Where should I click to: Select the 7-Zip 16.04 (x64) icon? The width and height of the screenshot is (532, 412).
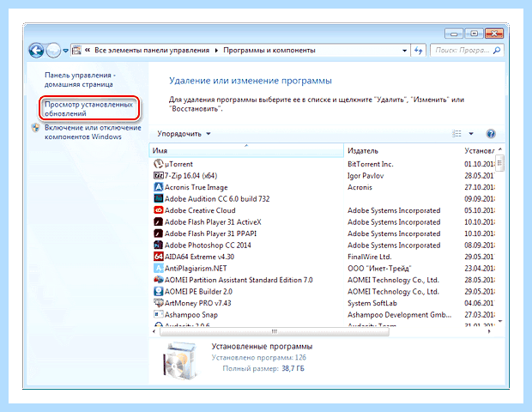pyautogui.click(x=159, y=175)
